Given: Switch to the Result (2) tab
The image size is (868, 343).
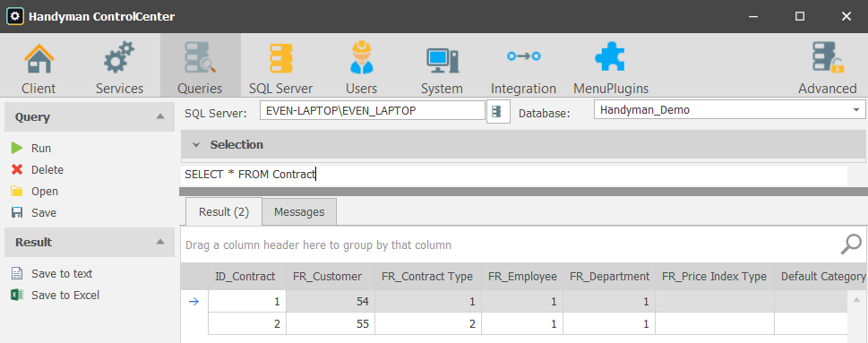Looking at the screenshot, I should tap(224, 212).
